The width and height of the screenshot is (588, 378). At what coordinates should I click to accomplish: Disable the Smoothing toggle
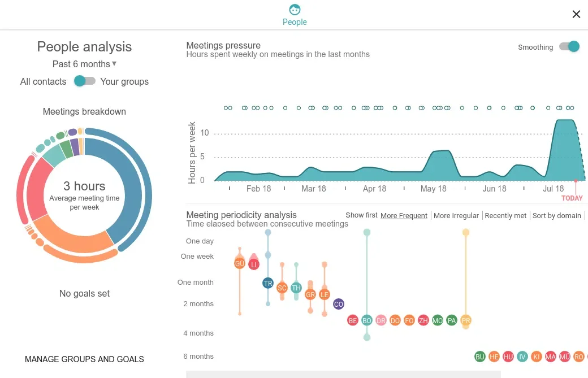(569, 46)
